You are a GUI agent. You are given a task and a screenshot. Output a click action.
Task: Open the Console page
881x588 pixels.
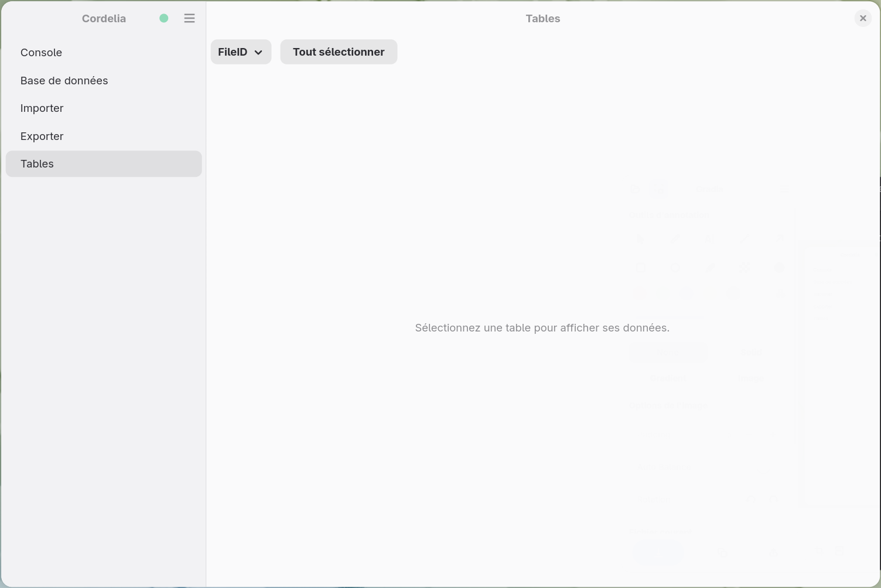coord(104,53)
